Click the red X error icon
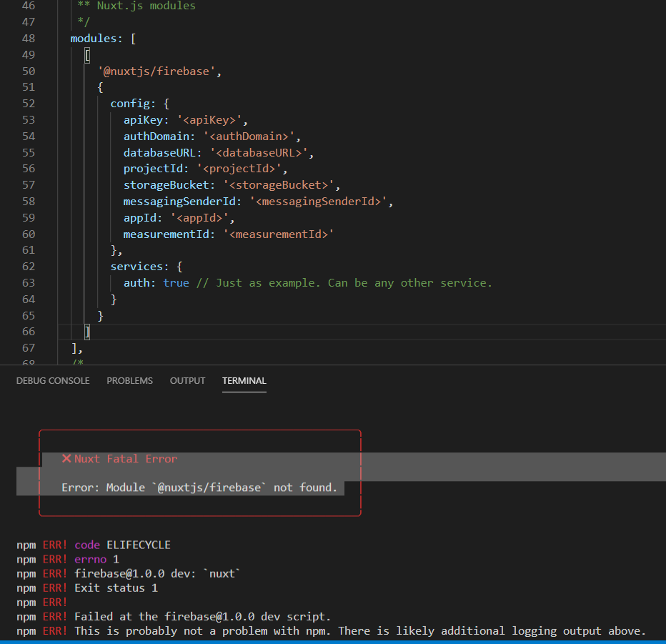 [x=66, y=458]
